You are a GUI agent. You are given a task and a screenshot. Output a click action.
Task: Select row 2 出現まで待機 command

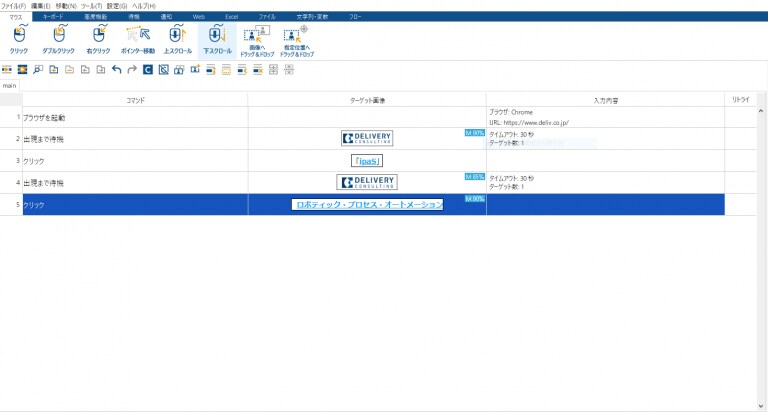(x=135, y=139)
